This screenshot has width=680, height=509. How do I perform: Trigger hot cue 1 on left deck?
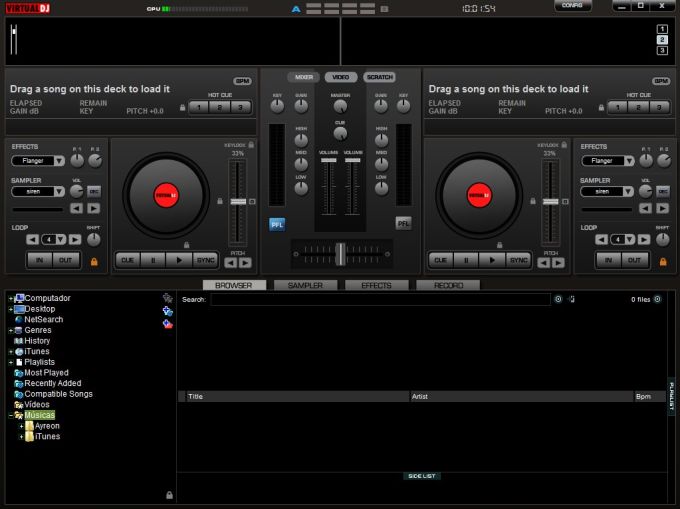(x=199, y=107)
